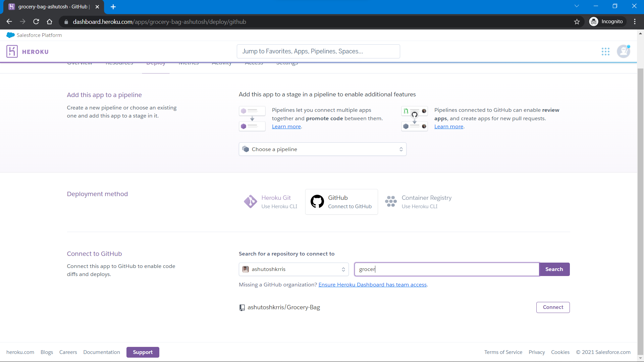Viewport: 644px width, 362px height.
Task: Click the site lock icon in address bar
Action: click(x=66, y=22)
